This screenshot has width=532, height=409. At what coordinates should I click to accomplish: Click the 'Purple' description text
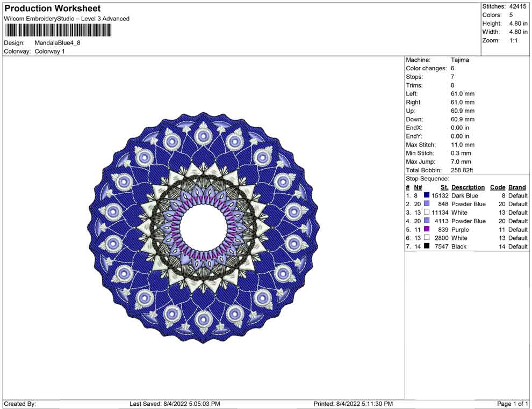tap(460, 229)
